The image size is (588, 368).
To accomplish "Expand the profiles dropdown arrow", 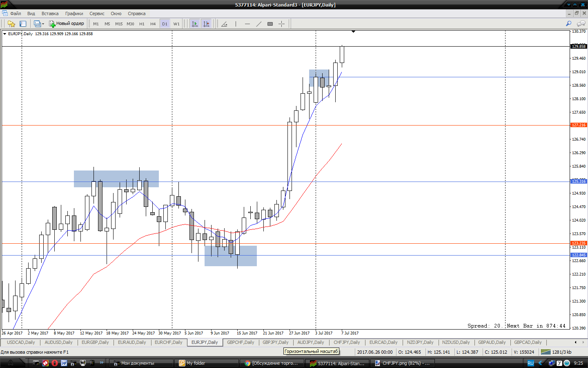I will pyautogui.click(x=43, y=24).
